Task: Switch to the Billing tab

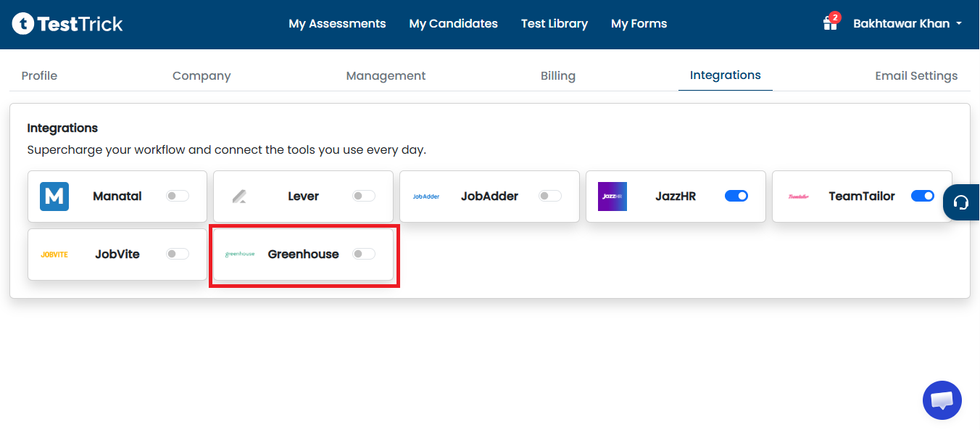Action: 558,75
